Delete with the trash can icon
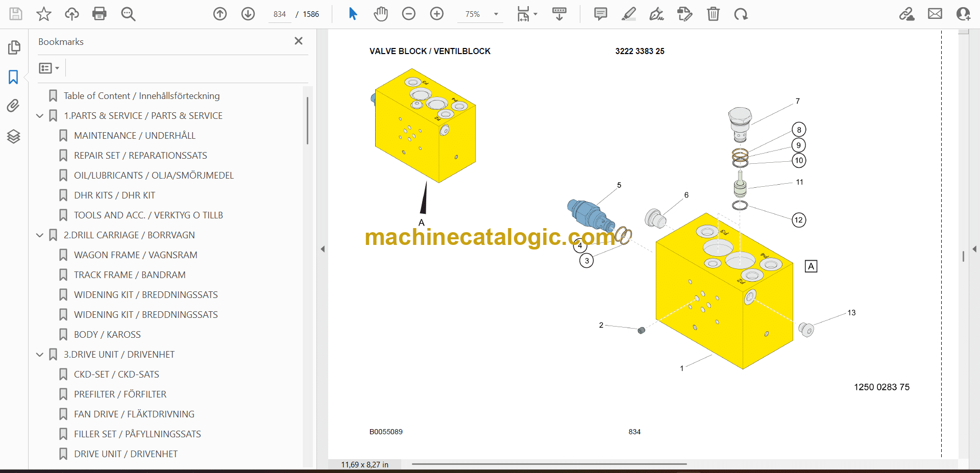Viewport: 980px width, 473px height. [713, 14]
